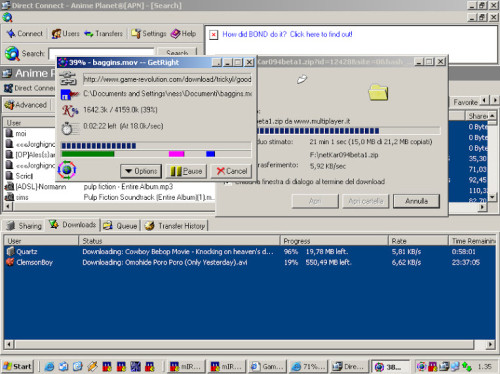The height and width of the screenshot is (374, 500).
Task: Click the Search text input field
Action: point(102,53)
